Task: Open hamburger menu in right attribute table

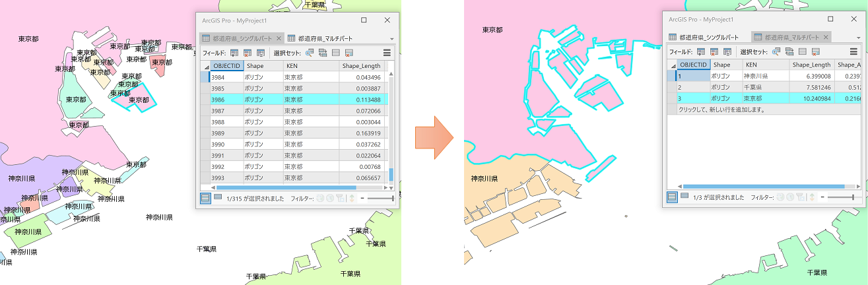Action: 854,51
